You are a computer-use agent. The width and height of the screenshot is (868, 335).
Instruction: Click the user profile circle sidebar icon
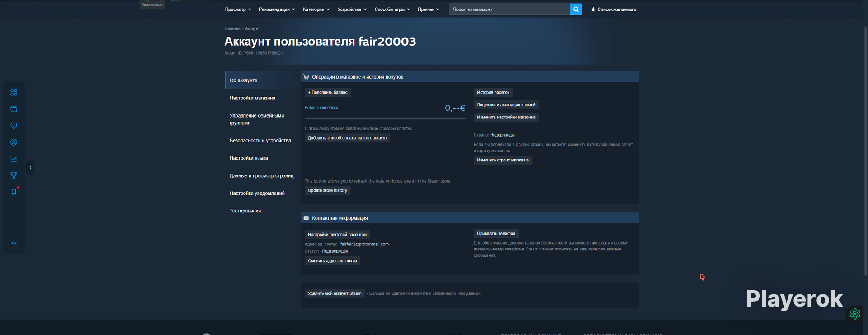(14, 142)
